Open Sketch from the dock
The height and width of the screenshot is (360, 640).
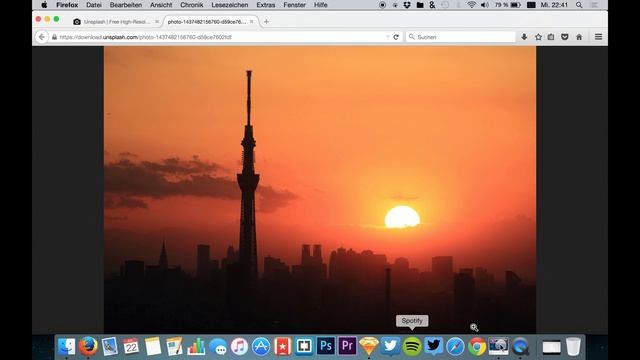point(369,347)
